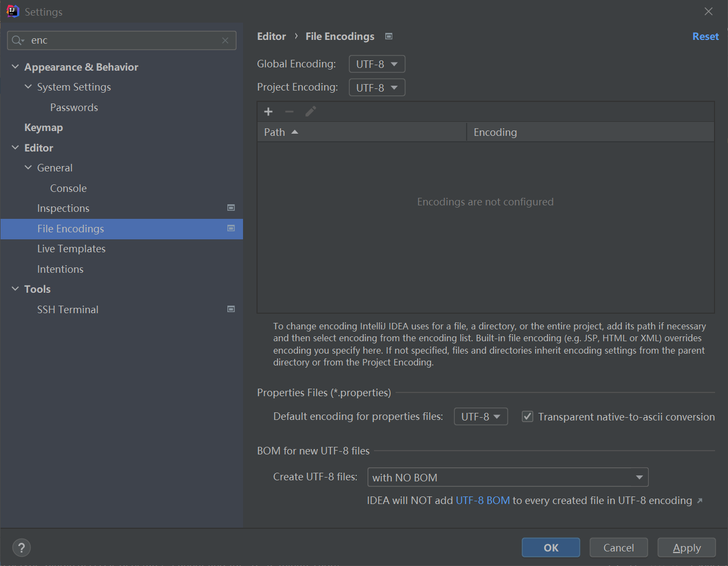
Task: Click project icon in SSH Terminal row
Action: pos(231,309)
